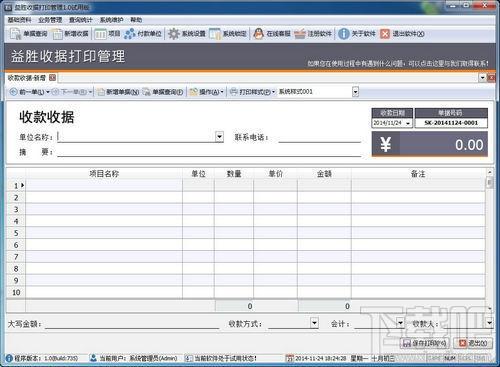Open the 收款日期 date picker dropdown

click(x=408, y=123)
